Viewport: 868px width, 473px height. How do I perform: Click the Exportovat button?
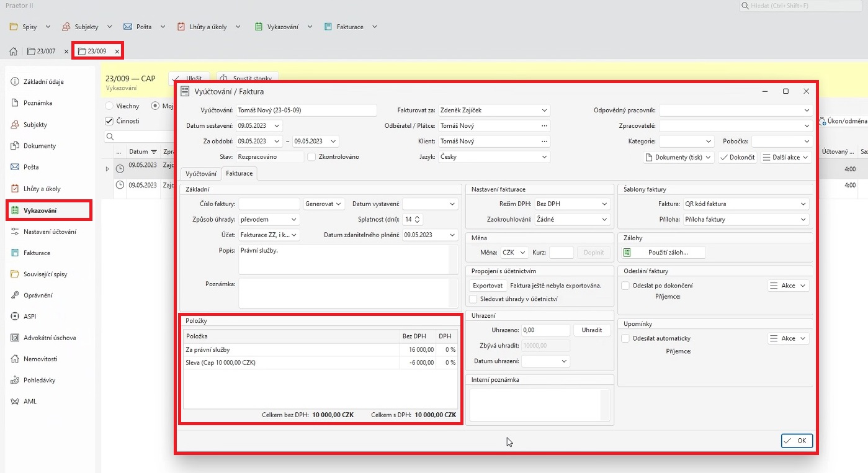pyautogui.click(x=488, y=286)
